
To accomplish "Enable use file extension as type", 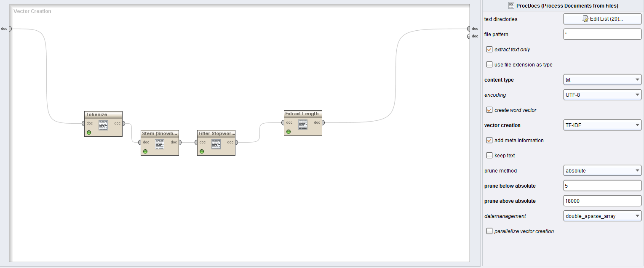I will pyautogui.click(x=489, y=64).
